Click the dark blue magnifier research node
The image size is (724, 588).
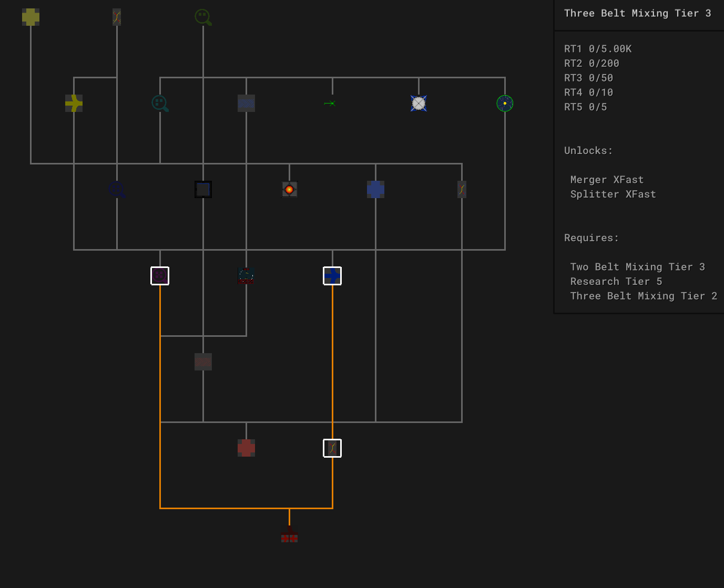[117, 190]
